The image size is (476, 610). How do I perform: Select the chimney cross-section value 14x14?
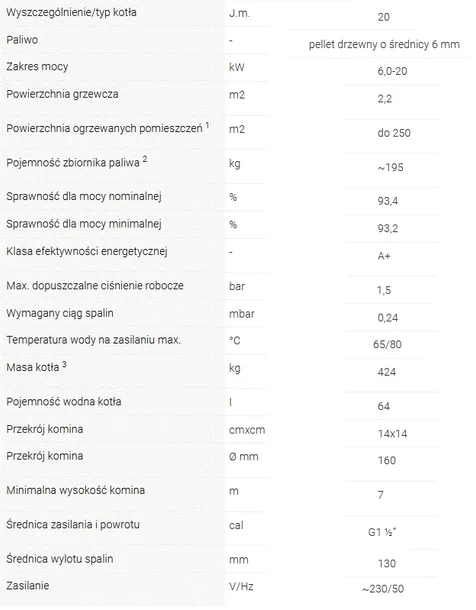pyautogui.click(x=392, y=433)
